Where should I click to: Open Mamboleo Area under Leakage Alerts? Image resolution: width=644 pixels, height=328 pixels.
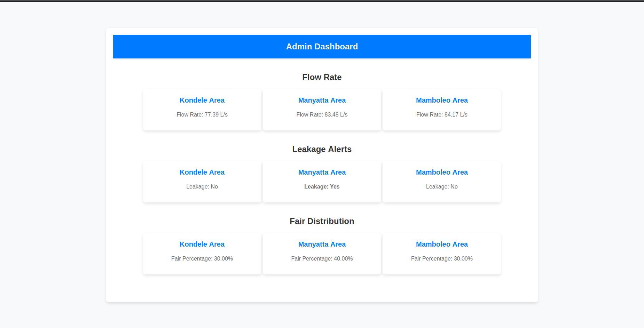(x=442, y=172)
